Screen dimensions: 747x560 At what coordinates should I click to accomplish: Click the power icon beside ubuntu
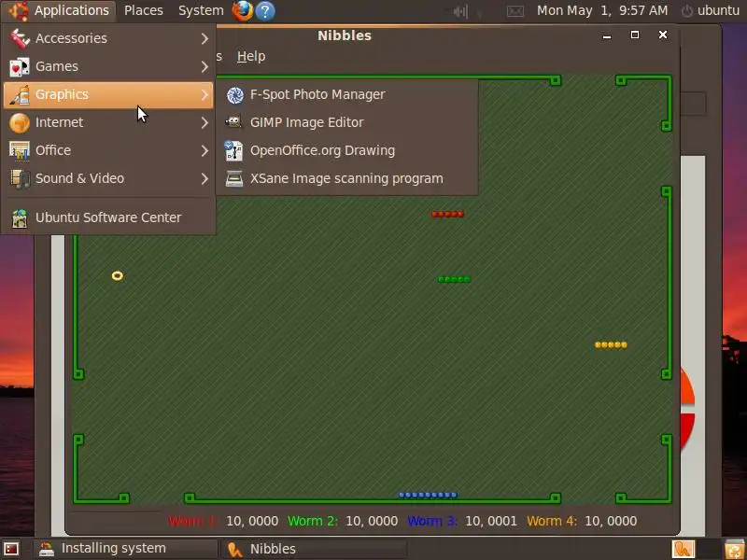coord(686,11)
